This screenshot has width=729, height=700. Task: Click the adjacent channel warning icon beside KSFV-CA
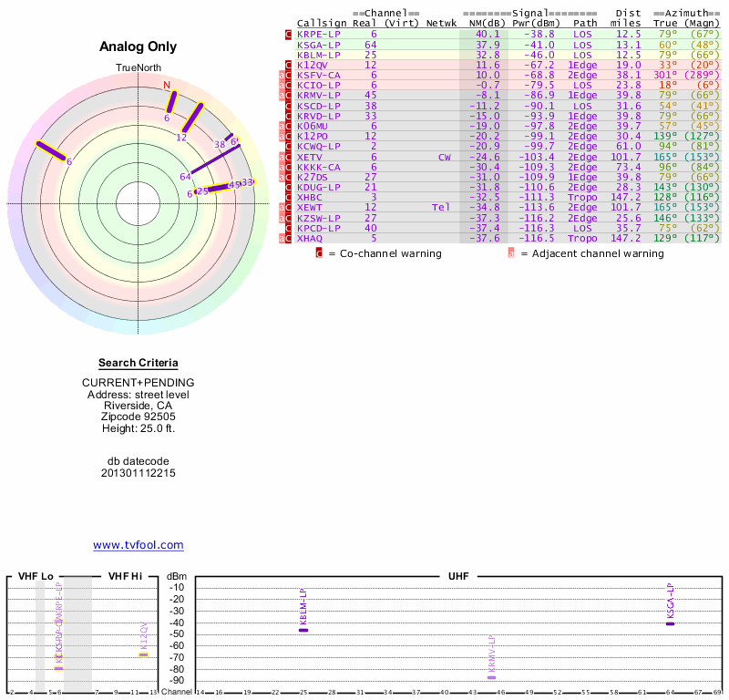tap(282, 75)
